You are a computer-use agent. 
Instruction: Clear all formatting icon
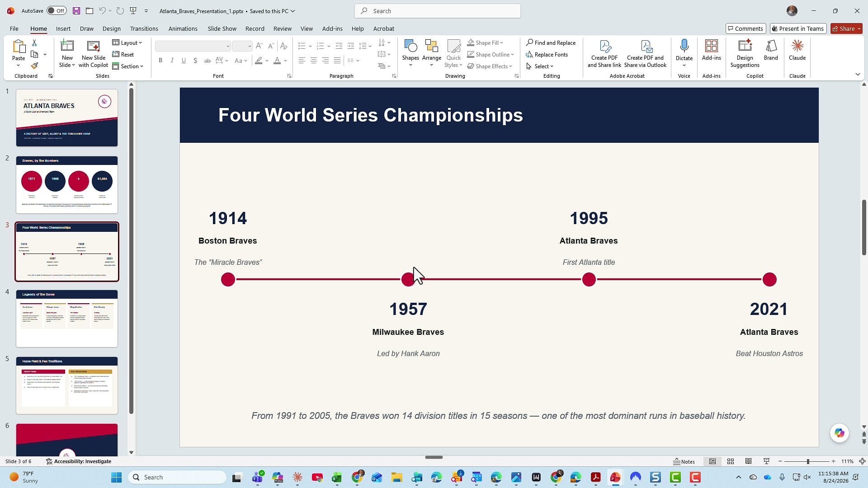(283, 46)
